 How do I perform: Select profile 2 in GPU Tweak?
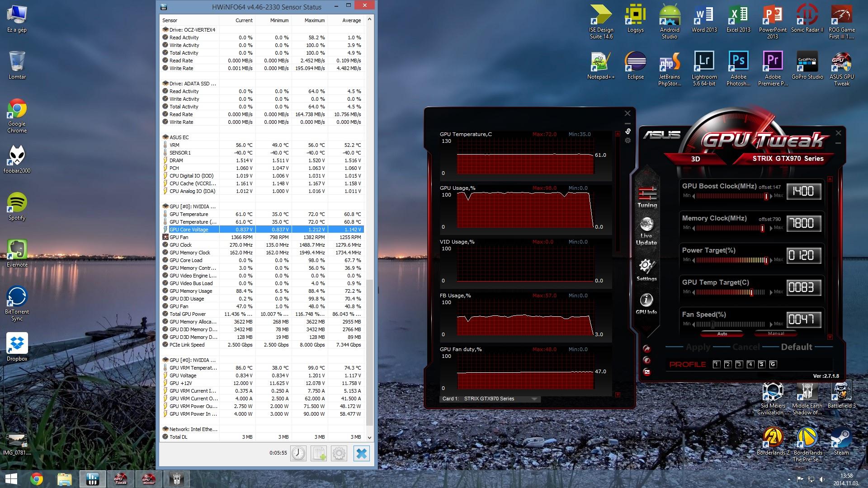(x=727, y=364)
